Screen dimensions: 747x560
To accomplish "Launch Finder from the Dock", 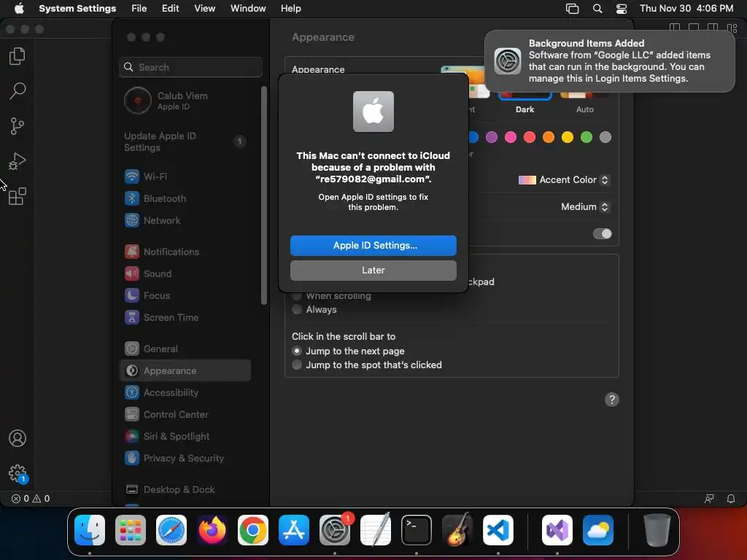I will click(x=90, y=530).
